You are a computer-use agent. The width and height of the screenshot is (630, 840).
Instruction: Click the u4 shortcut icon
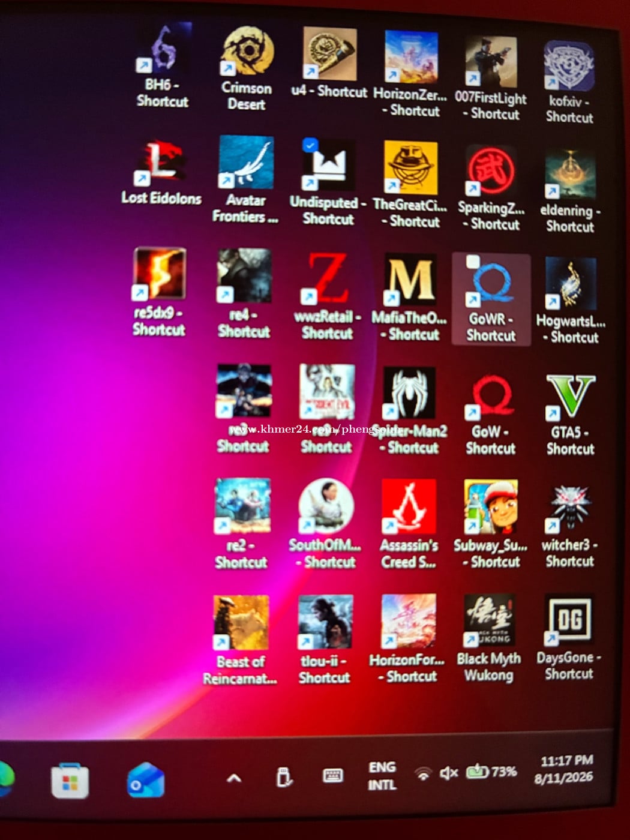coord(329,54)
